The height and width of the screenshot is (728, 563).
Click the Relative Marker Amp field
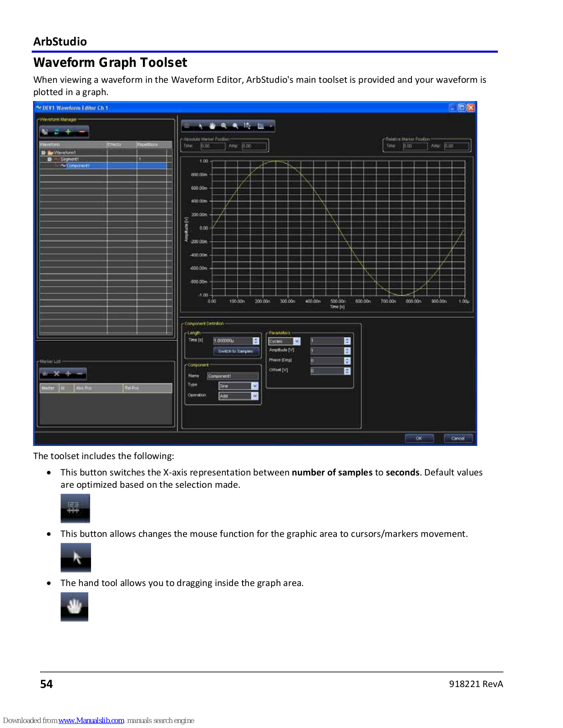456,146
